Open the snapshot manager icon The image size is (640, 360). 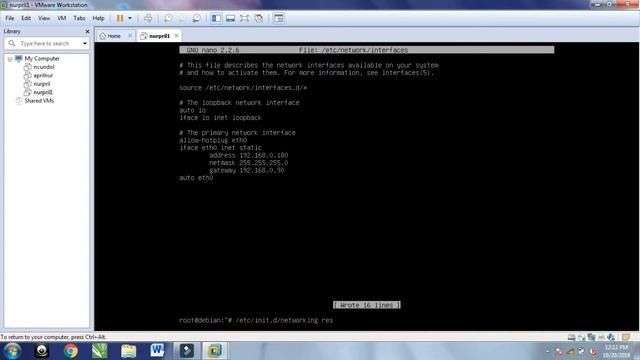pos(196,18)
